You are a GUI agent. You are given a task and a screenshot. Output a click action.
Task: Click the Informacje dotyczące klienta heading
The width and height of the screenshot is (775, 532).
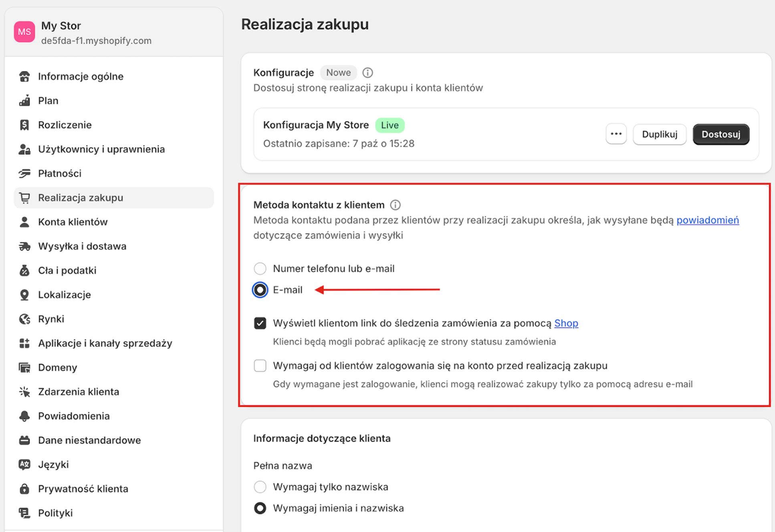(x=322, y=438)
